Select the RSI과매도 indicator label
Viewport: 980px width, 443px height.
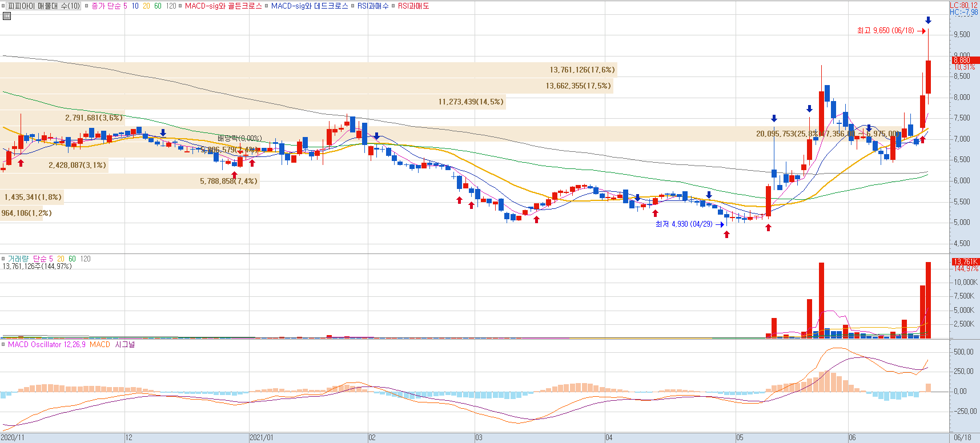[x=413, y=6]
